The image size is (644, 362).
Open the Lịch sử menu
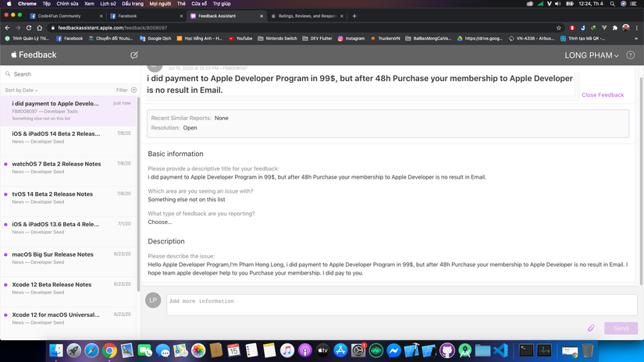(x=108, y=4)
